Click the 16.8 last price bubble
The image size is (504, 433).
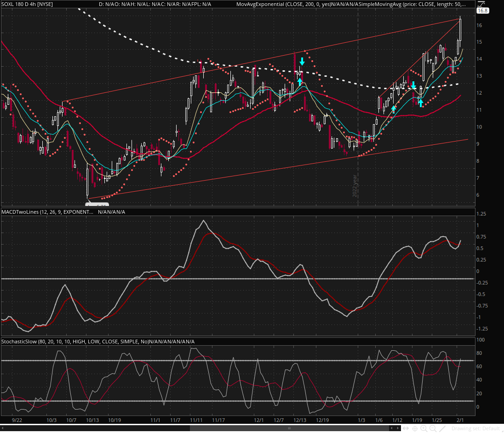tap(482, 11)
